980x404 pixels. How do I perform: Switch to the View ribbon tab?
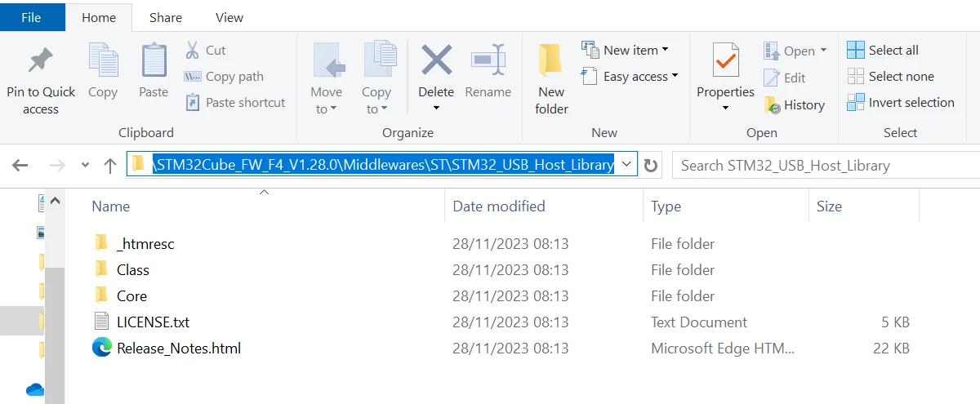coord(229,16)
